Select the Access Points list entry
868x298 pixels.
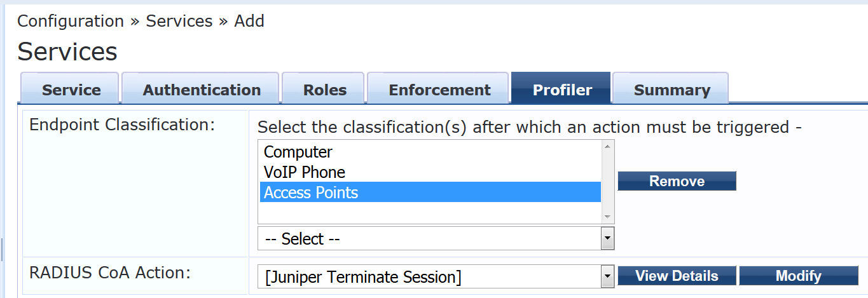click(310, 193)
